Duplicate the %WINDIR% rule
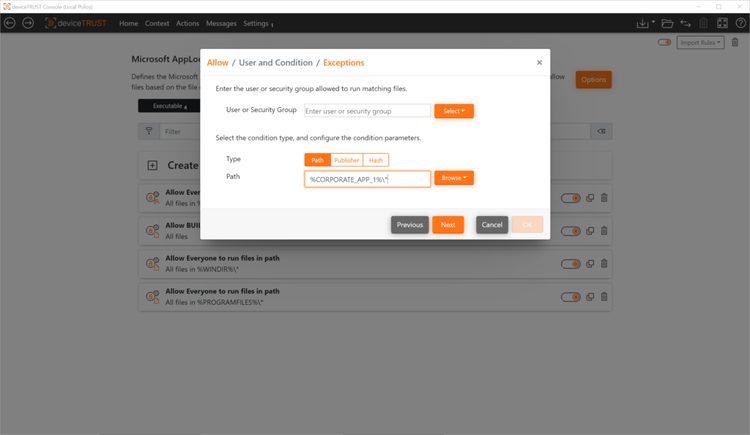750x435 pixels. 590,264
